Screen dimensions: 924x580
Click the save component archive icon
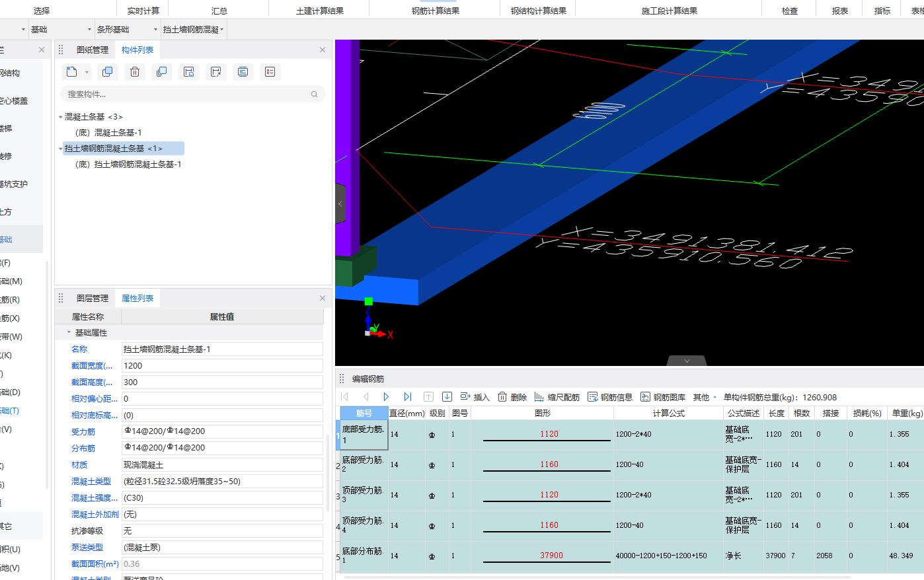188,72
